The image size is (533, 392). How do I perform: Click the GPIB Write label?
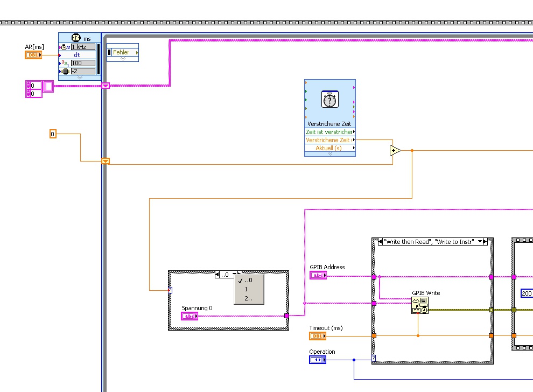[x=426, y=293]
